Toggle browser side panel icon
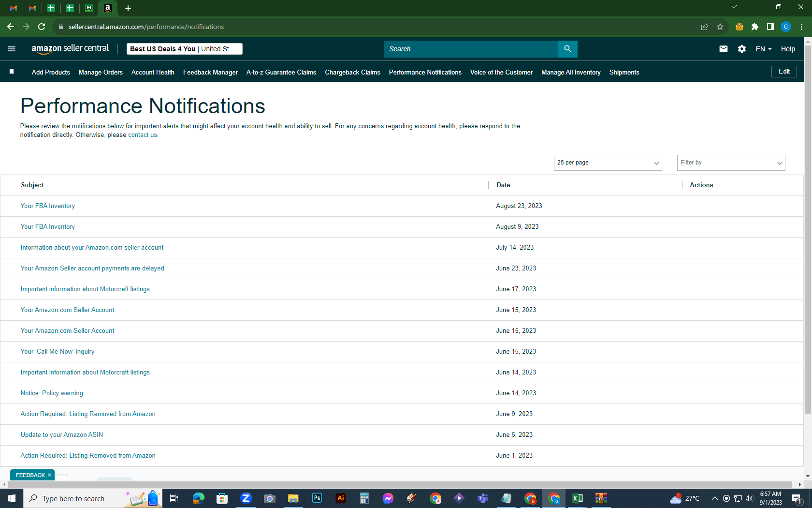This screenshot has height=508, width=812. (x=770, y=27)
